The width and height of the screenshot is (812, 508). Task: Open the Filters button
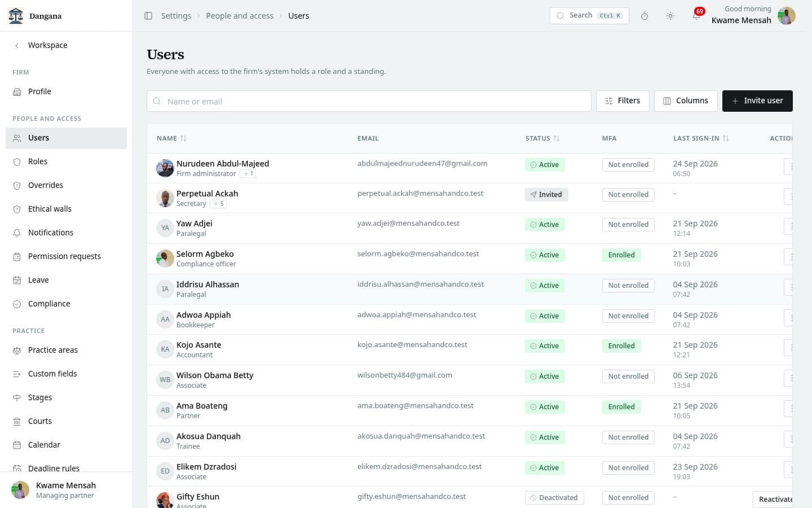(x=623, y=101)
